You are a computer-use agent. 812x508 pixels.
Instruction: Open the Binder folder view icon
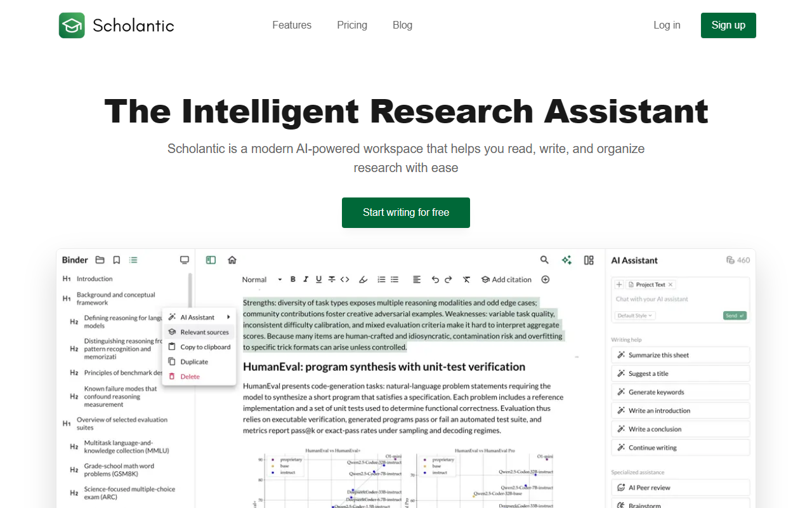(x=100, y=260)
